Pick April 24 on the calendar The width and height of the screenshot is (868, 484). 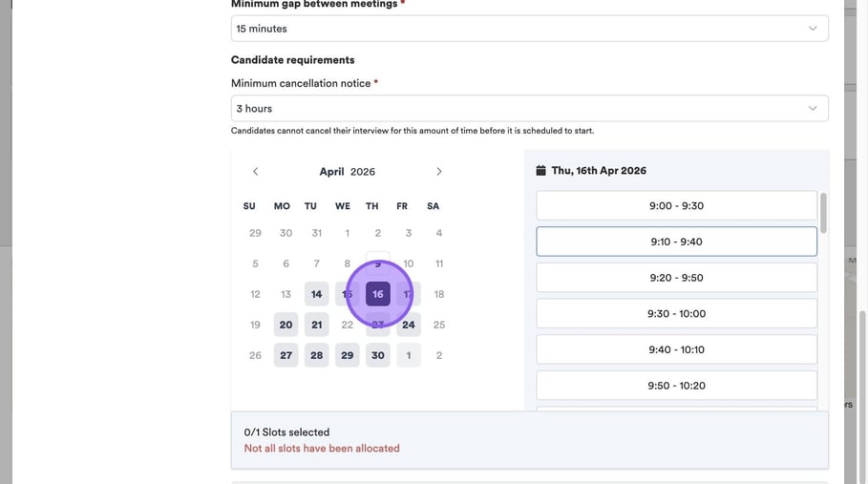pyautogui.click(x=409, y=325)
